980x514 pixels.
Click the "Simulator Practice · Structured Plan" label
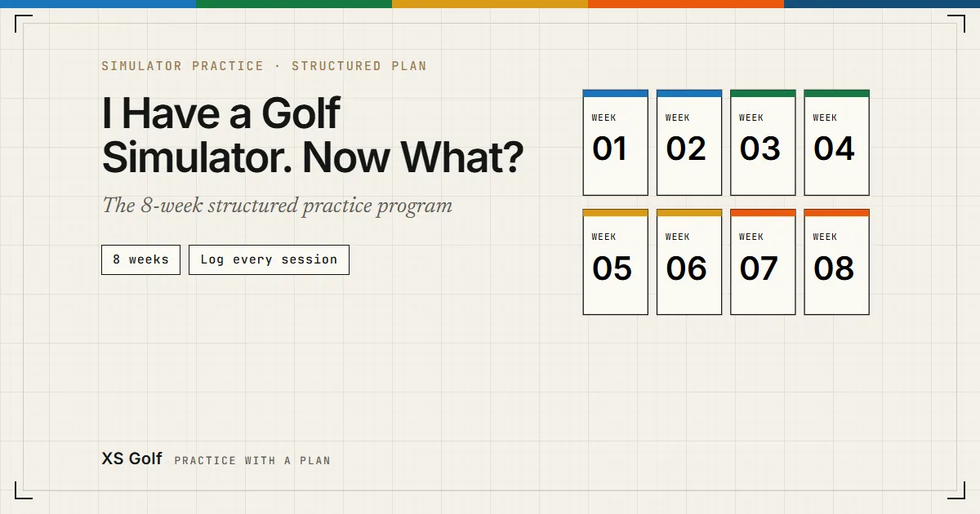264,66
